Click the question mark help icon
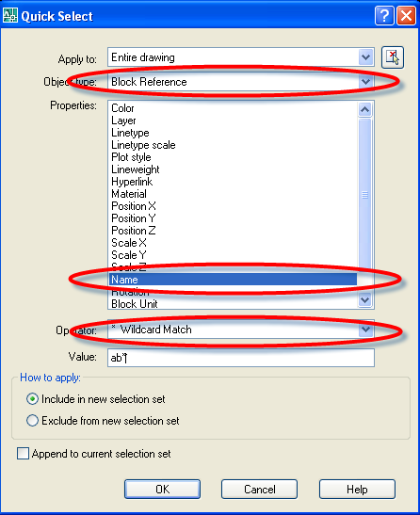 (384, 15)
